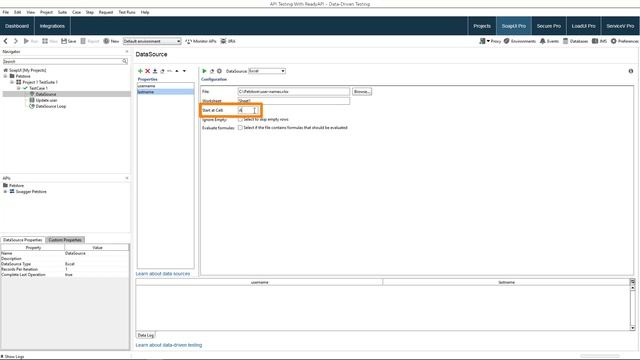Image resolution: width=640 pixels, height=360 pixels.
Task: Toggle Evaluate formulas checkbox
Action: [240, 127]
